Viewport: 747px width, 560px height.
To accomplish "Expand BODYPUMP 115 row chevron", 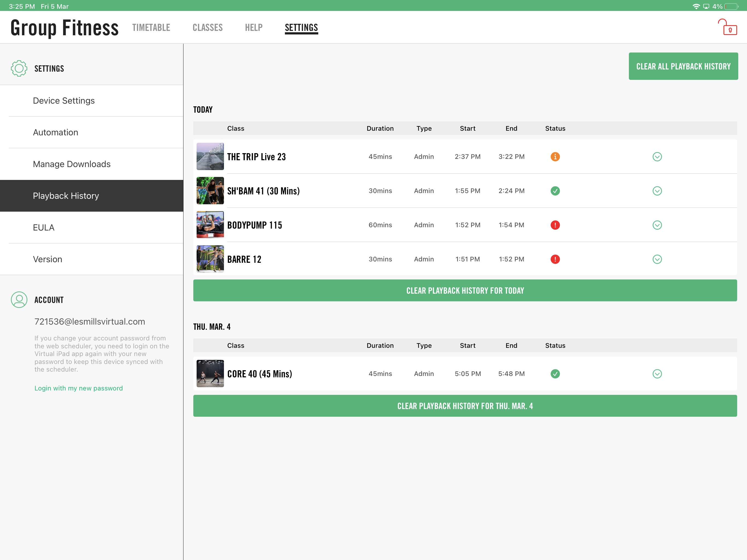I will (657, 225).
